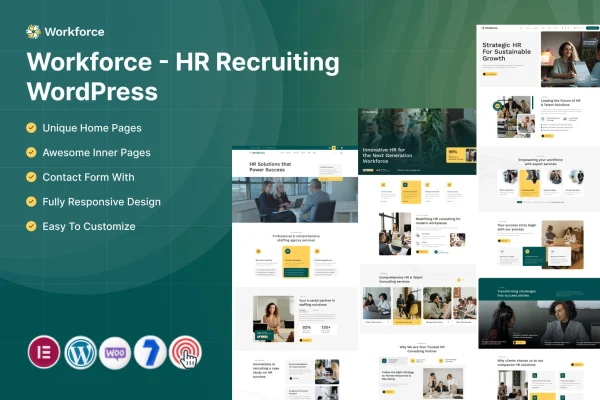Click the yellow button under Strategic HR heading

click(x=490, y=74)
